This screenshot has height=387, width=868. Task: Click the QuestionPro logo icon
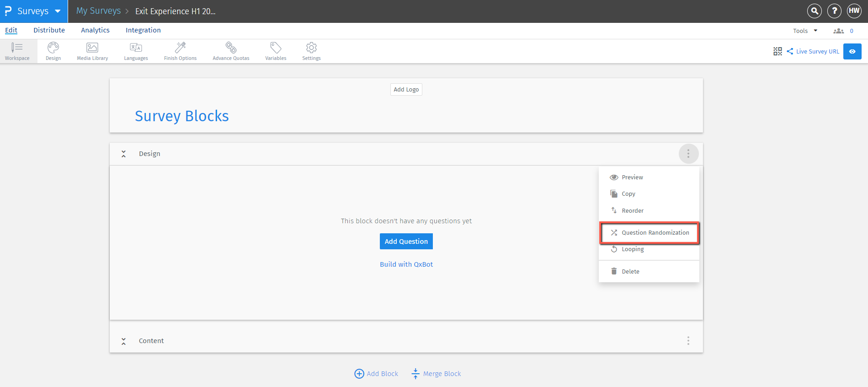click(x=8, y=11)
